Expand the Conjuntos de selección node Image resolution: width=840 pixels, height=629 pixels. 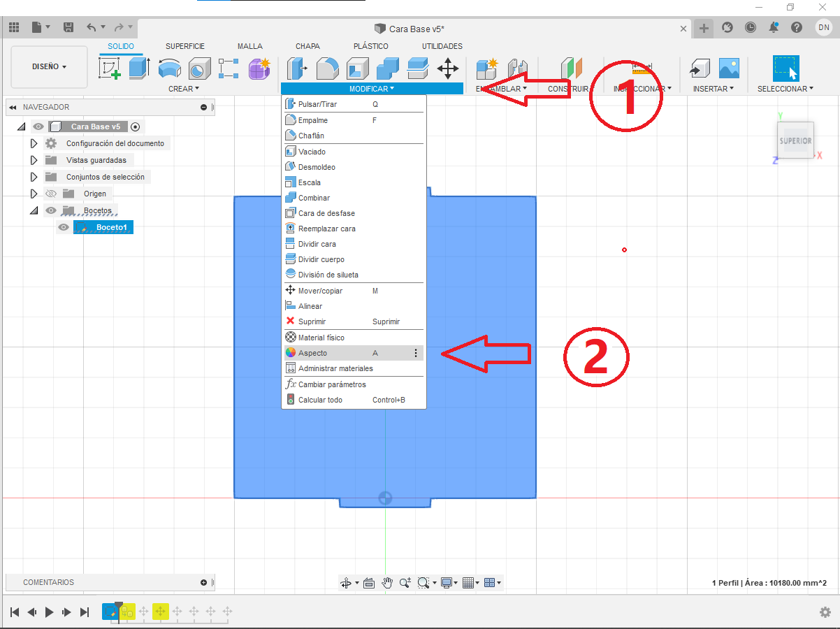(x=33, y=177)
